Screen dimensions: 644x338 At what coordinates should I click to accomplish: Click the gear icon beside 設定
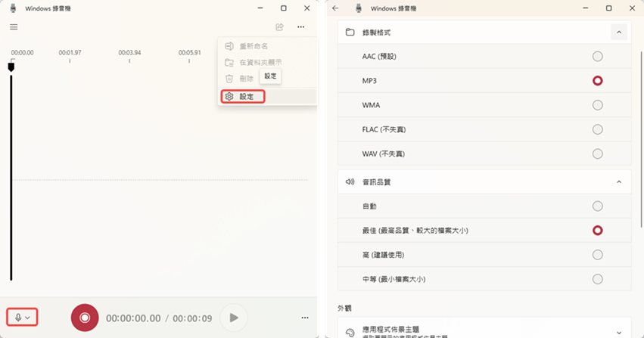(229, 96)
